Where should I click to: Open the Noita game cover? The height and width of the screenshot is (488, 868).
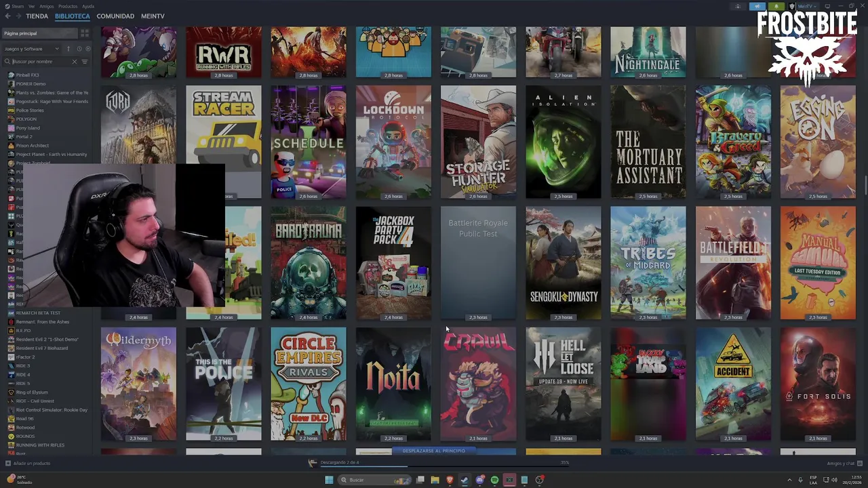[x=393, y=384]
